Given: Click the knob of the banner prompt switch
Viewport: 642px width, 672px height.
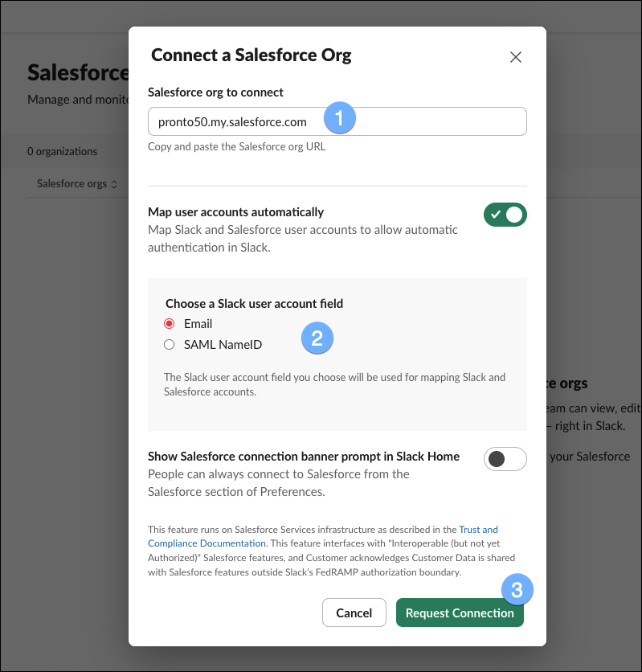Looking at the screenshot, I should 496,459.
